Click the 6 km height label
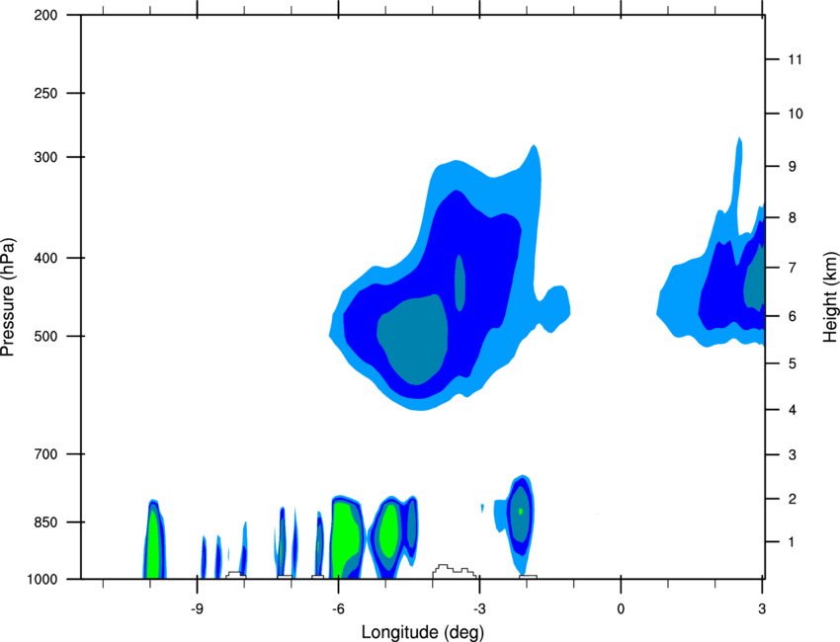The image size is (840, 642). click(x=792, y=316)
